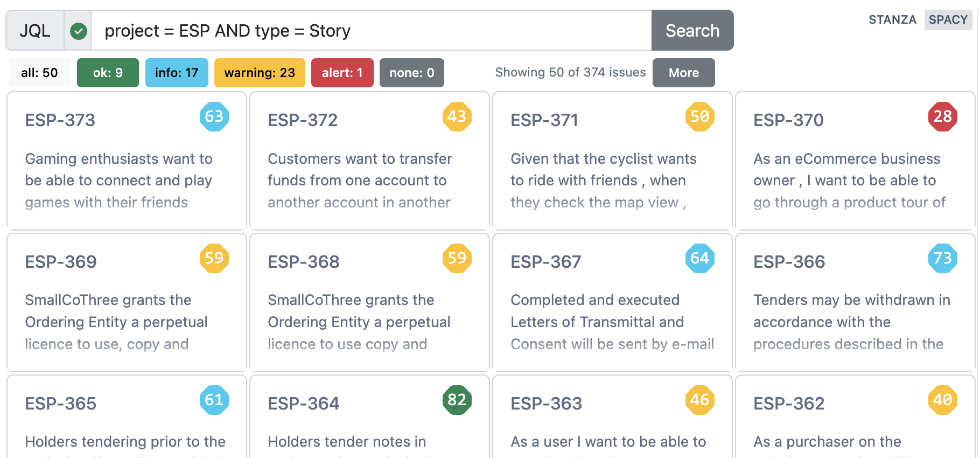This screenshot has height=458, width=980.
Task: Filter issues by warning: 23
Action: coord(260,73)
